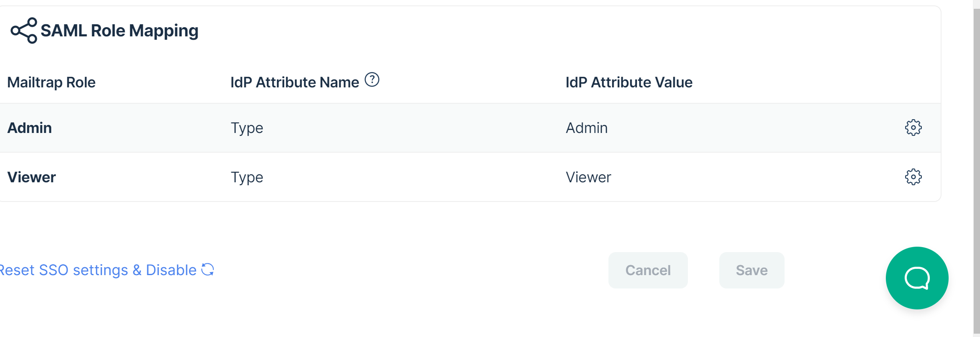Image resolution: width=980 pixels, height=337 pixels.
Task: Click the Admin row's Type attribute name
Action: pos(247,128)
